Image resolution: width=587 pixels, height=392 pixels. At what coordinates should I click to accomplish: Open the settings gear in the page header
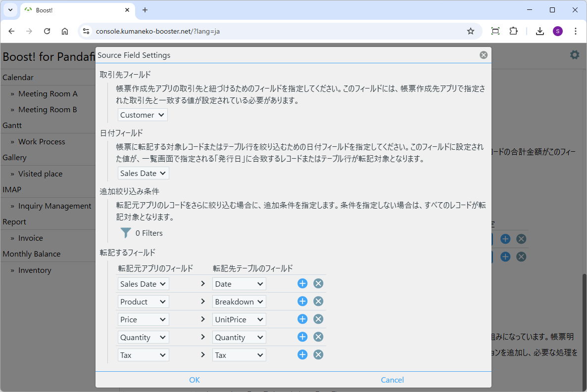574,55
